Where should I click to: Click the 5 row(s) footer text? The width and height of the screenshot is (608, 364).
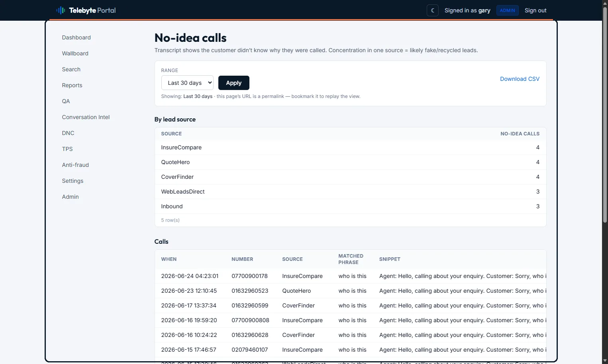click(x=170, y=220)
